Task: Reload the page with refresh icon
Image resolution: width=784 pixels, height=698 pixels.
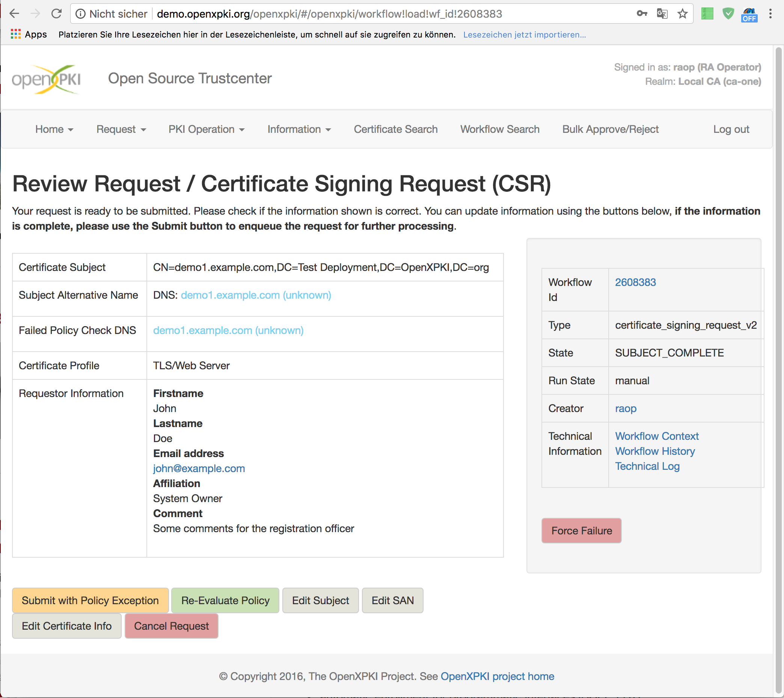Action: tap(56, 14)
